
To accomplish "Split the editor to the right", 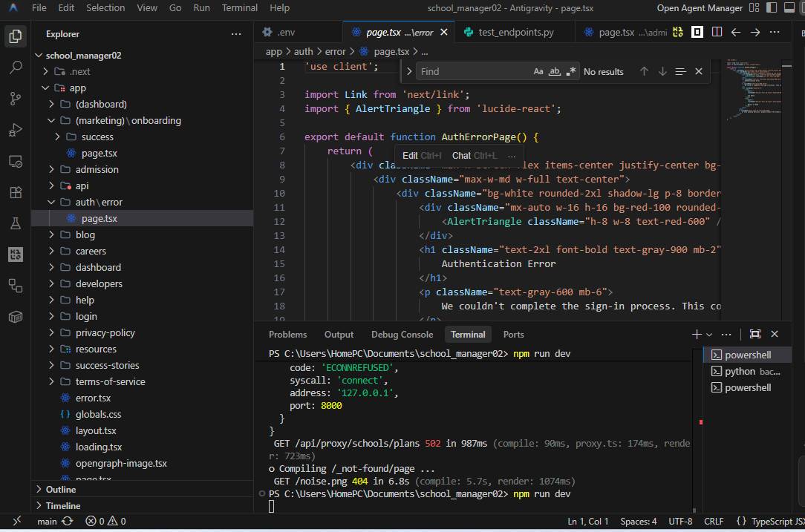I will (717, 32).
